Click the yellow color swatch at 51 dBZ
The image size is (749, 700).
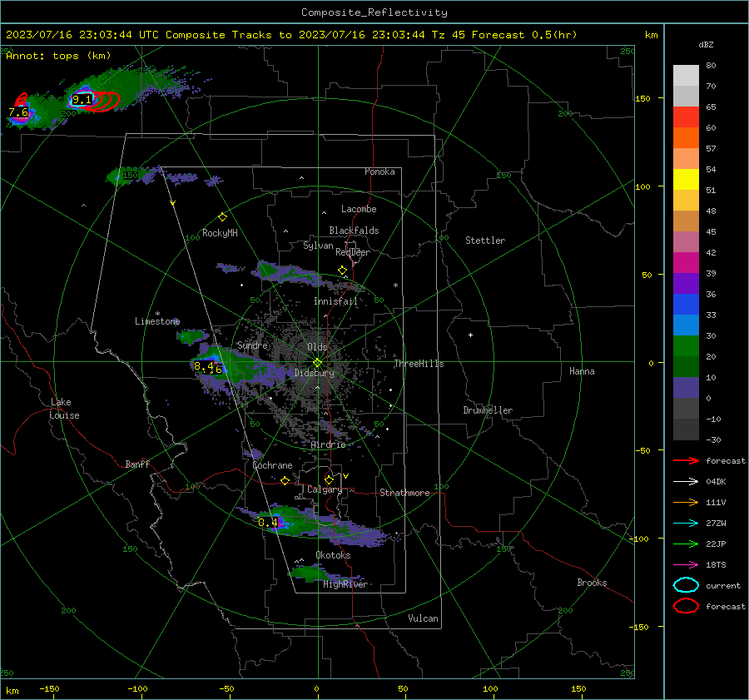point(686,180)
